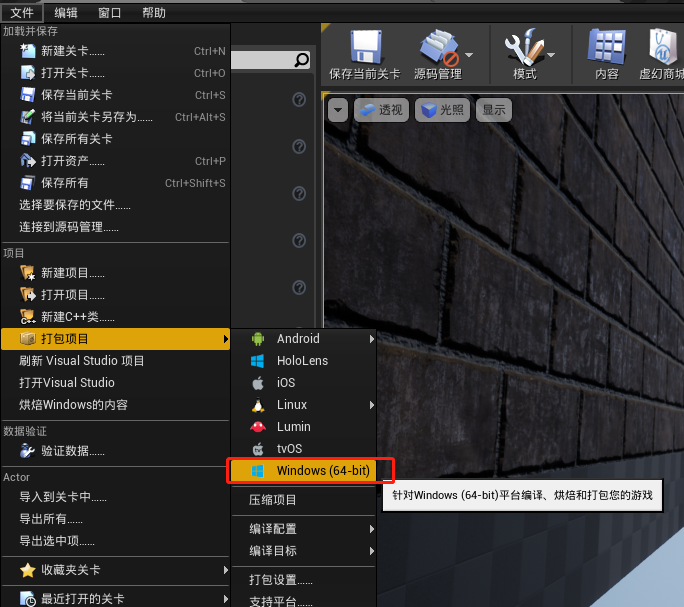Click the 保存当前关卡 floppy icon in File menu

28,95
